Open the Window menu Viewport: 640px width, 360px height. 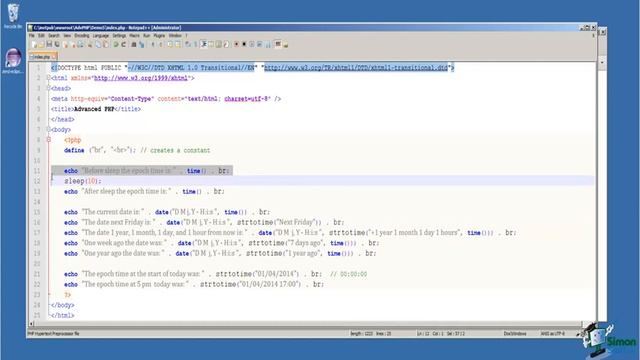tap(175, 36)
